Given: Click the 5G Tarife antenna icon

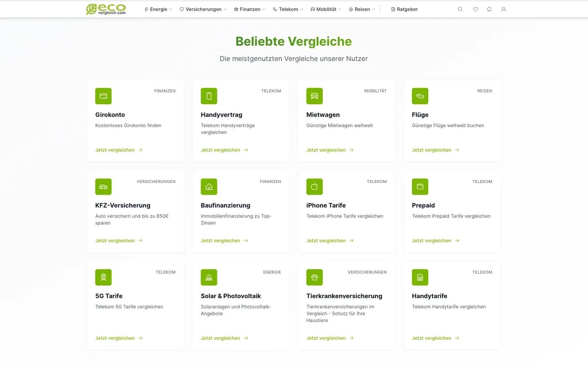Looking at the screenshot, I should (103, 277).
